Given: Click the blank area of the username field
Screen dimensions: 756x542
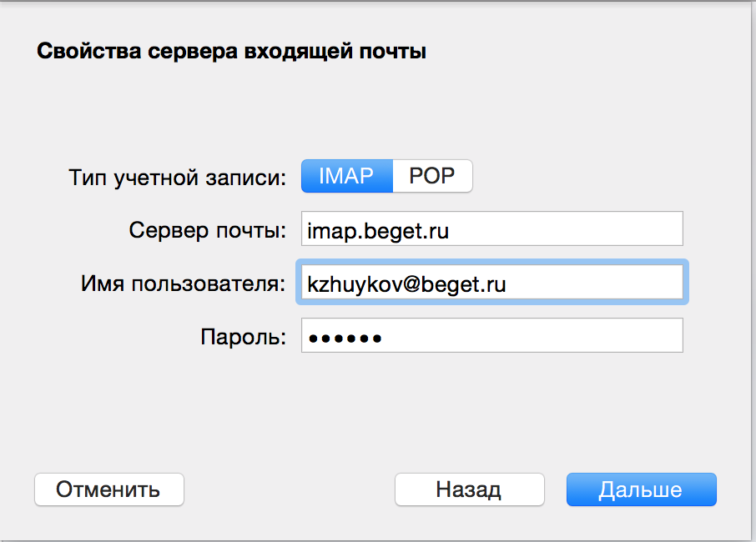Looking at the screenshot, I should click(x=593, y=282).
